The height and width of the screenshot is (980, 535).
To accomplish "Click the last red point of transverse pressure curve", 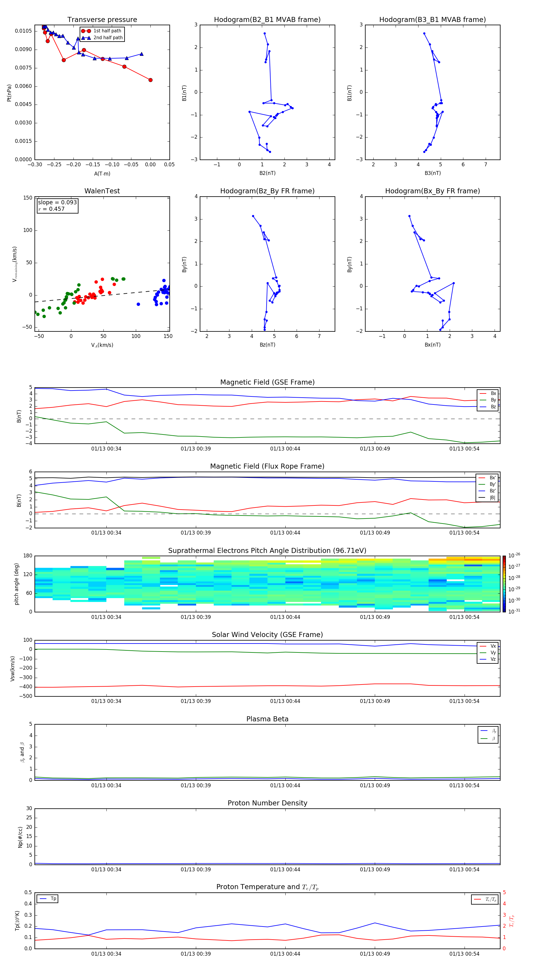I will (x=150, y=80).
